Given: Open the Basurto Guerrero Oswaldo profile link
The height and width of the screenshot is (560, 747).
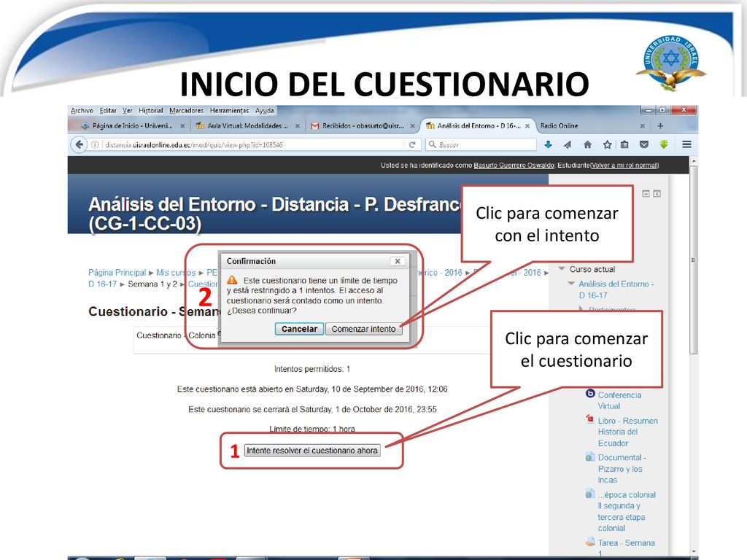Looking at the screenshot, I should tap(514, 166).
